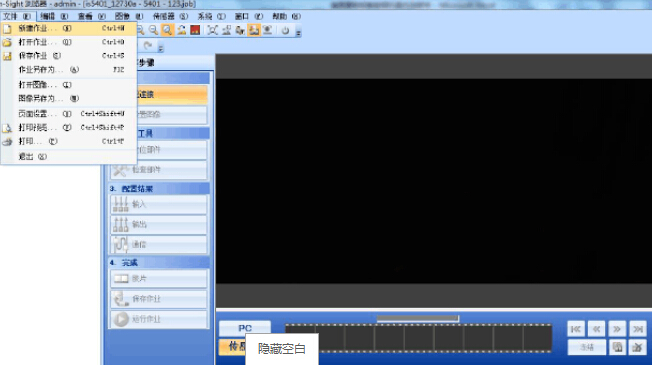Click the black image display area

tap(434, 181)
